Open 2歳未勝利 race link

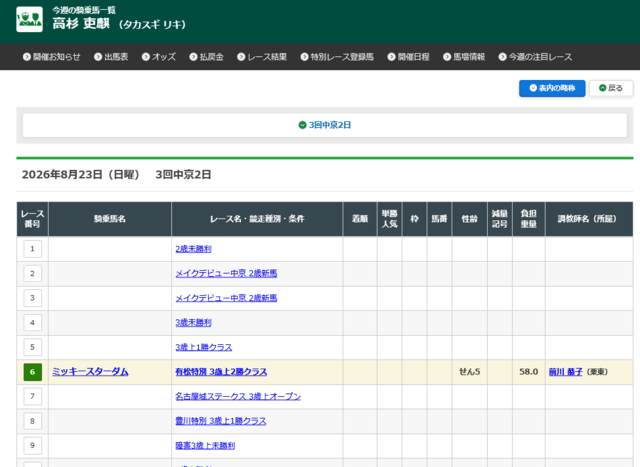[193, 249]
